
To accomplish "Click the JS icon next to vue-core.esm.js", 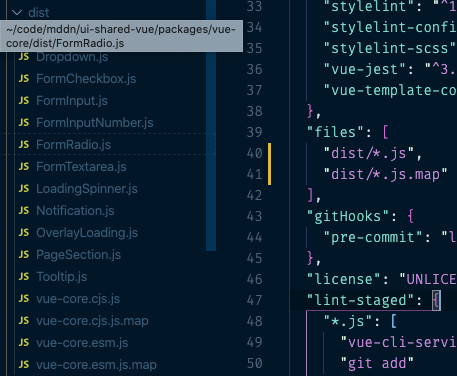I will [24, 343].
